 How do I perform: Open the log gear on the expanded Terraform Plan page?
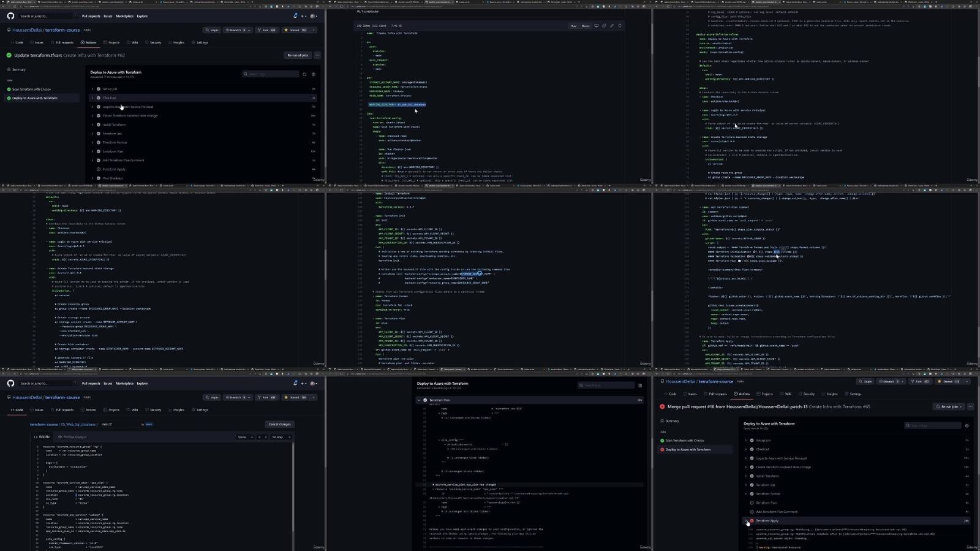[x=640, y=386]
